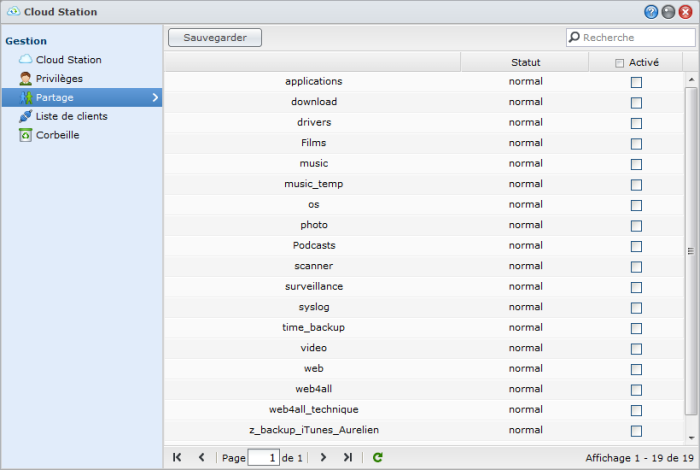Enable the web folder checkbox
Screen dimensions: 700x470
pos(636,370)
